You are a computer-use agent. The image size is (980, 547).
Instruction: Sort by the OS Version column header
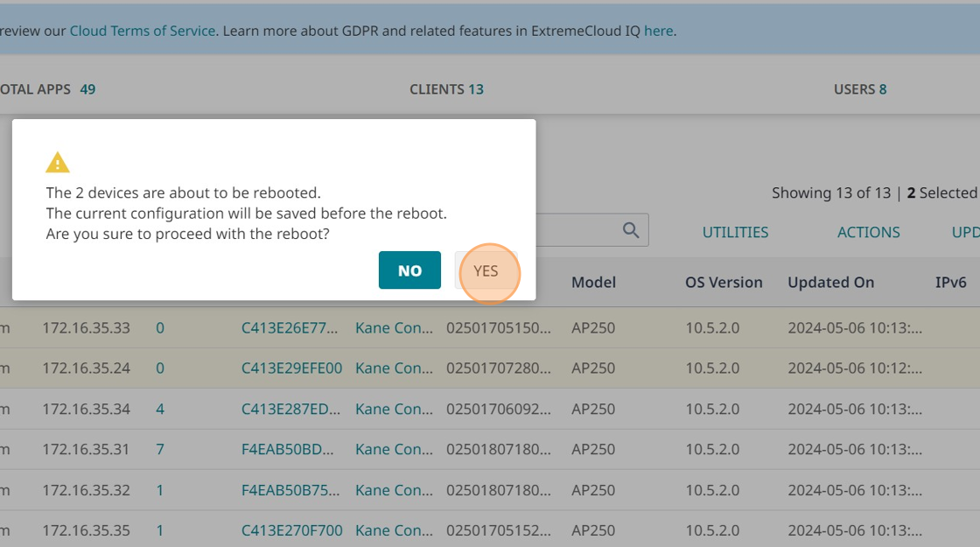[724, 282]
